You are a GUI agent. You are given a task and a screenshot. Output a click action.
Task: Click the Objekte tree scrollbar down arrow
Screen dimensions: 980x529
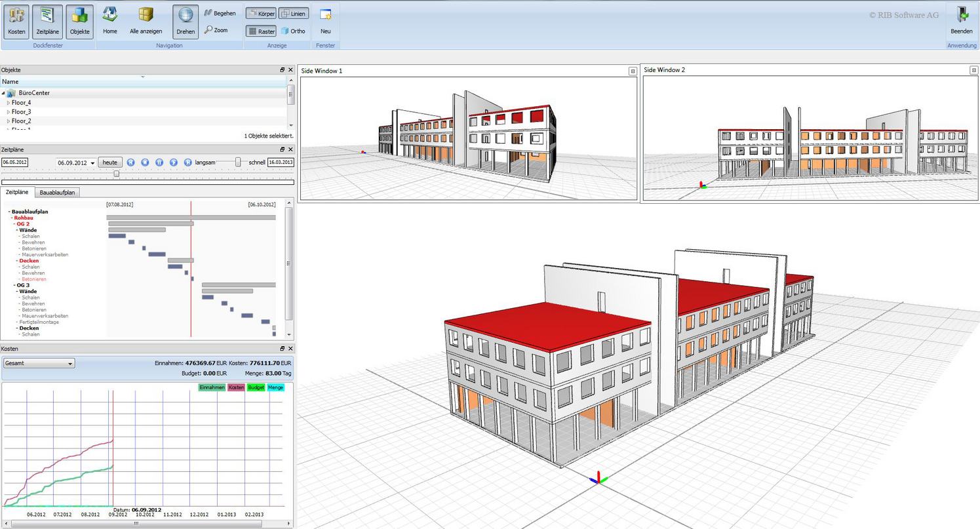click(290, 125)
